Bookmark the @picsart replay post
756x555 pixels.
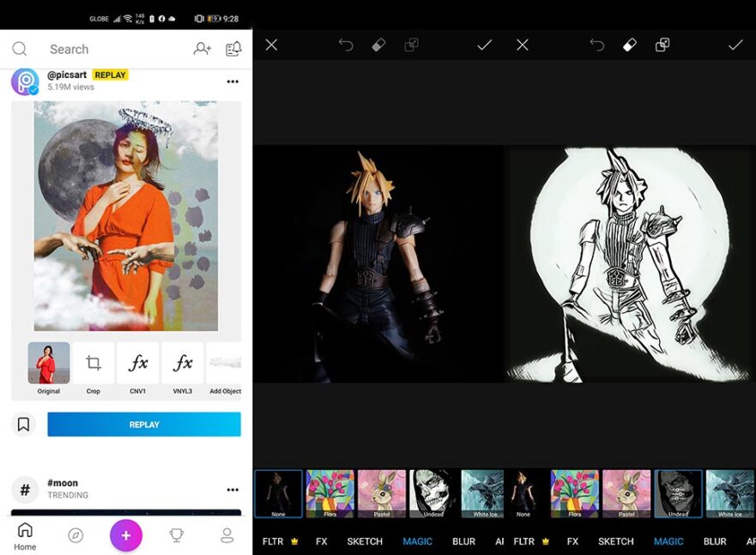[24, 424]
